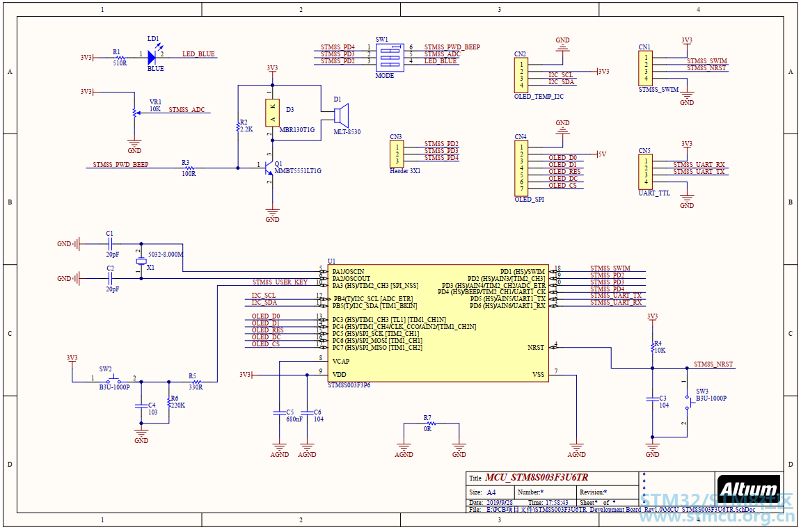Click the CN2 OLED_TEMP_I2C connector
The height and width of the screenshot is (532, 801).
(521, 75)
